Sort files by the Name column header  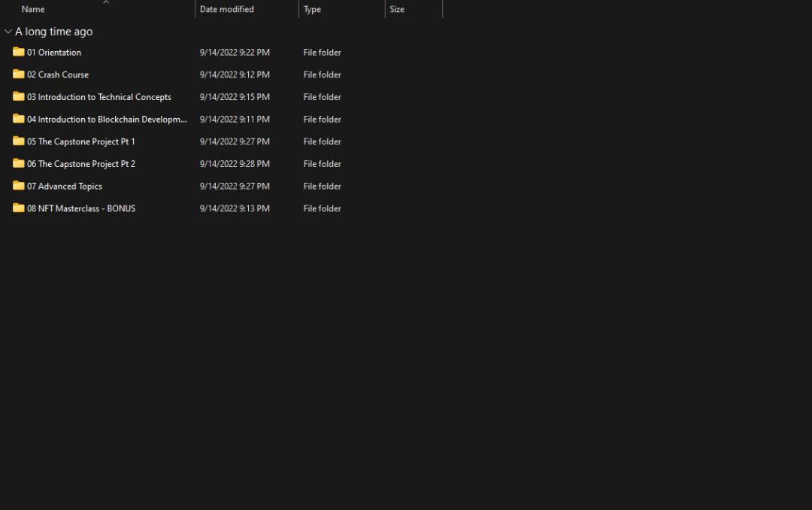click(33, 10)
